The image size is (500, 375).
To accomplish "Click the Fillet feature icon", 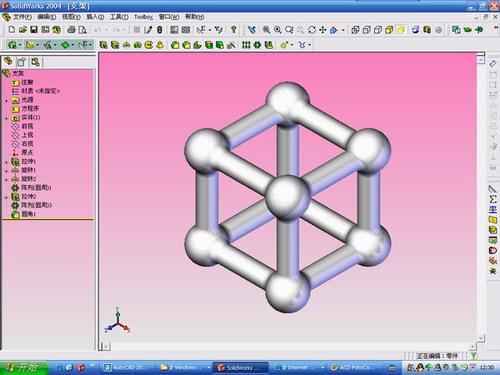I will pos(175,45).
